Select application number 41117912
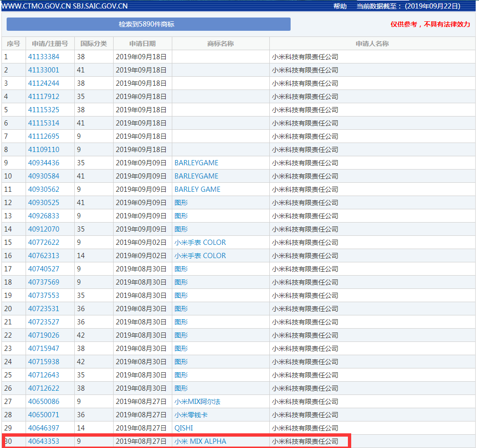Screen dimensions: 479x448 point(44,97)
